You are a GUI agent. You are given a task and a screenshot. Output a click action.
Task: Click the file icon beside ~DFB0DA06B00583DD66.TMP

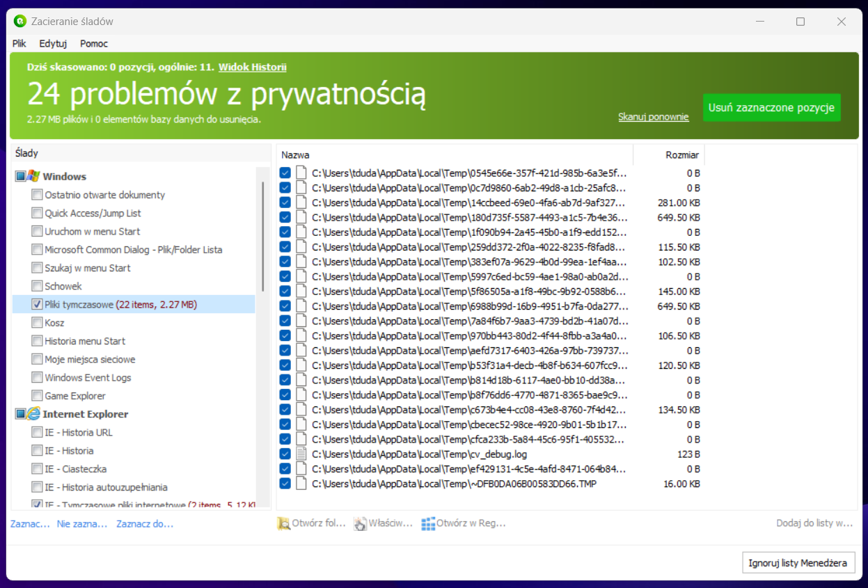[x=301, y=483]
